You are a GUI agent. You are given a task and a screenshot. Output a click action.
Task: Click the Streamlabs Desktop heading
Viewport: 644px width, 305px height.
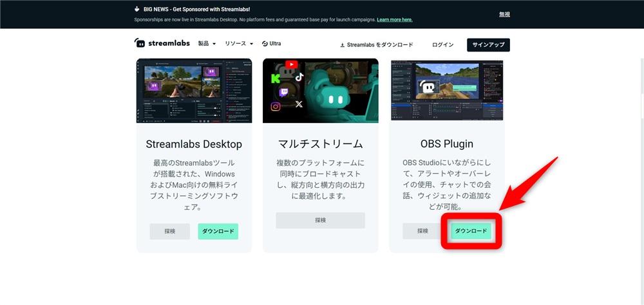click(x=194, y=144)
